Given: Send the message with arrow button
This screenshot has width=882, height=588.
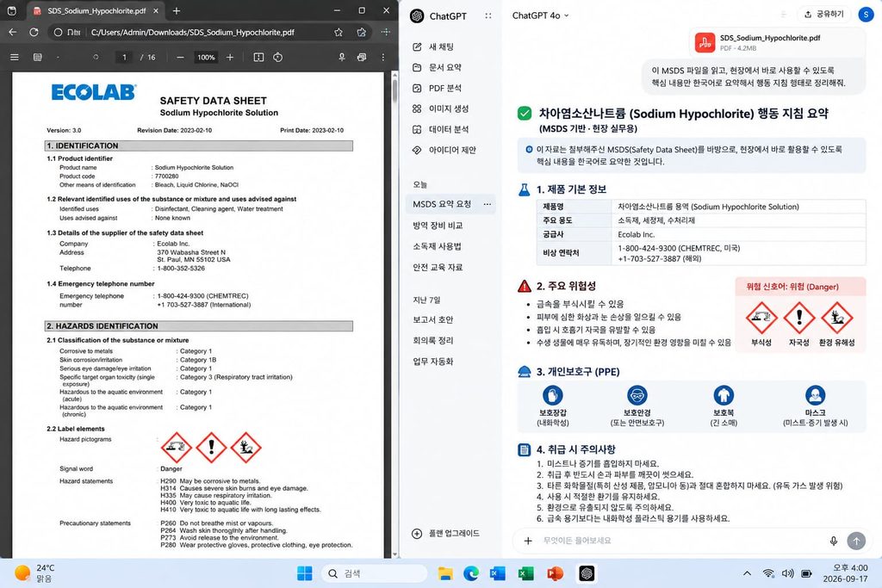Looking at the screenshot, I should 856,541.
